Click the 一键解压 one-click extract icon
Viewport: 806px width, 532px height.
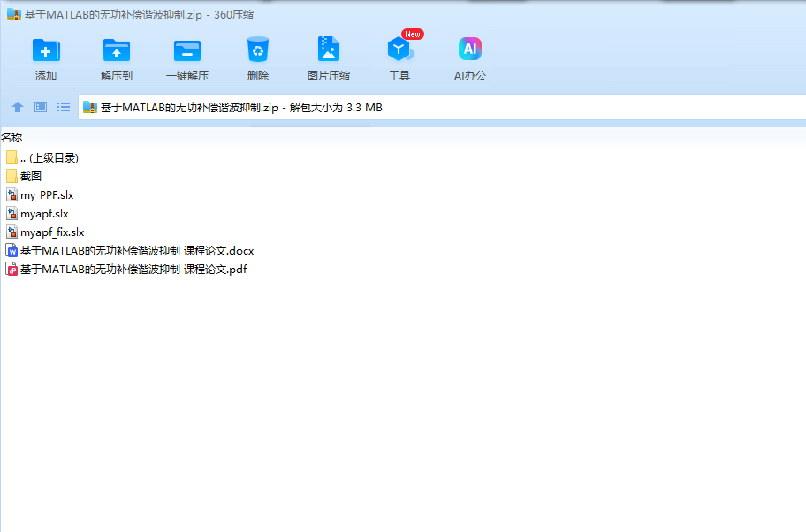[187, 50]
